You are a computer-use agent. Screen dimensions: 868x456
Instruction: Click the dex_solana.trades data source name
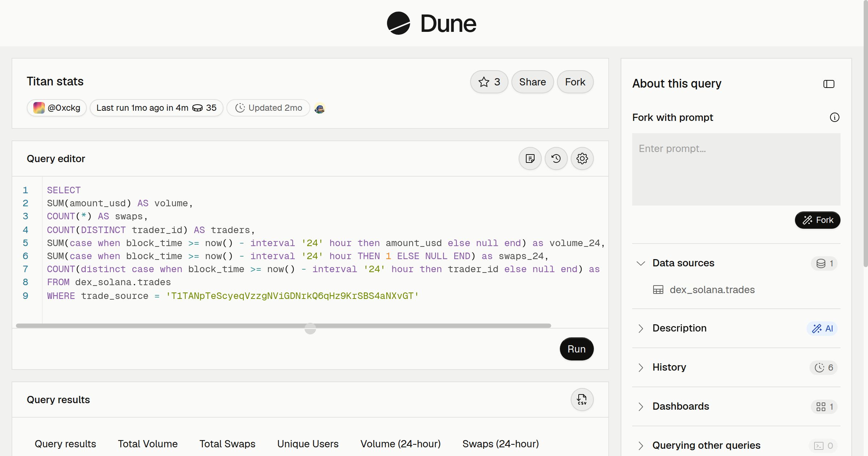click(x=712, y=290)
